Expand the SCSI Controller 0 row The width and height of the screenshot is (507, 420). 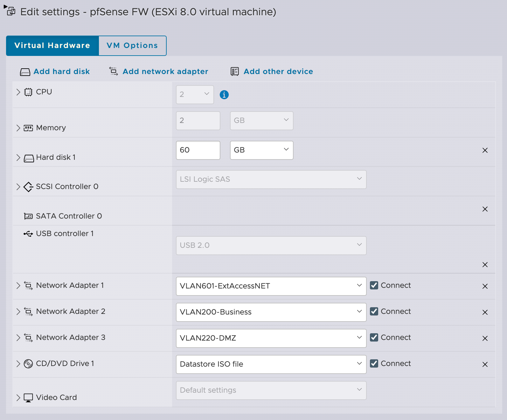pos(18,187)
